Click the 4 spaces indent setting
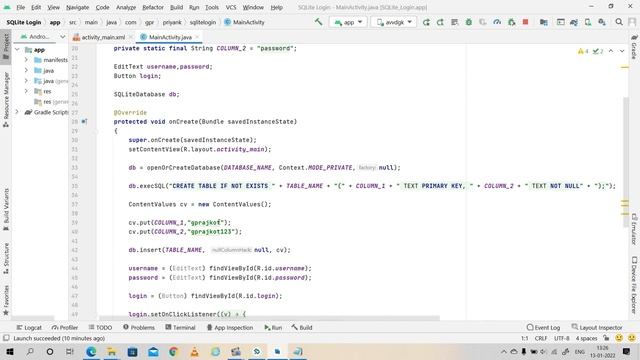The height and width of the screenshot is (360, 640). [x=586, y=338]
